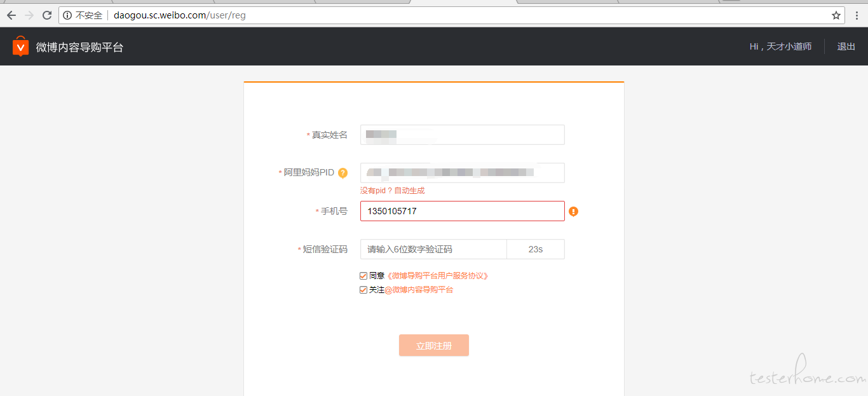Screen dimensions: 868x396
Task: Click the 短信验证码 input field
Action: click(x=433, y=249)
